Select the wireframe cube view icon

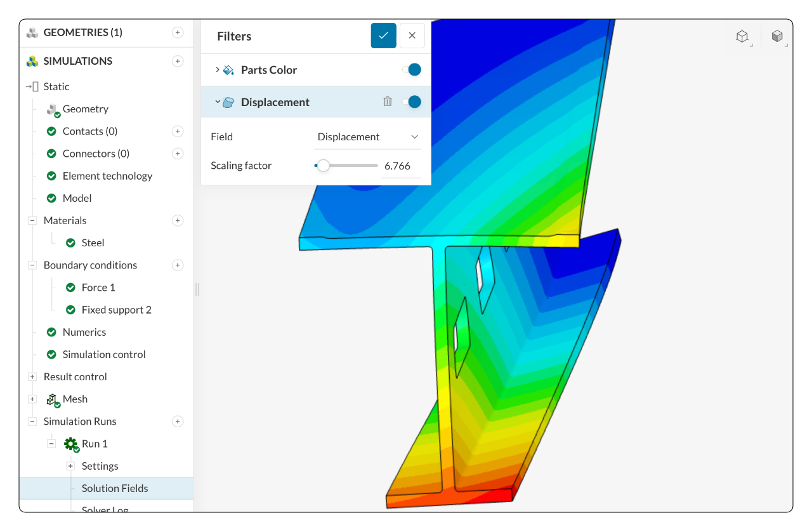coord(742,36)
